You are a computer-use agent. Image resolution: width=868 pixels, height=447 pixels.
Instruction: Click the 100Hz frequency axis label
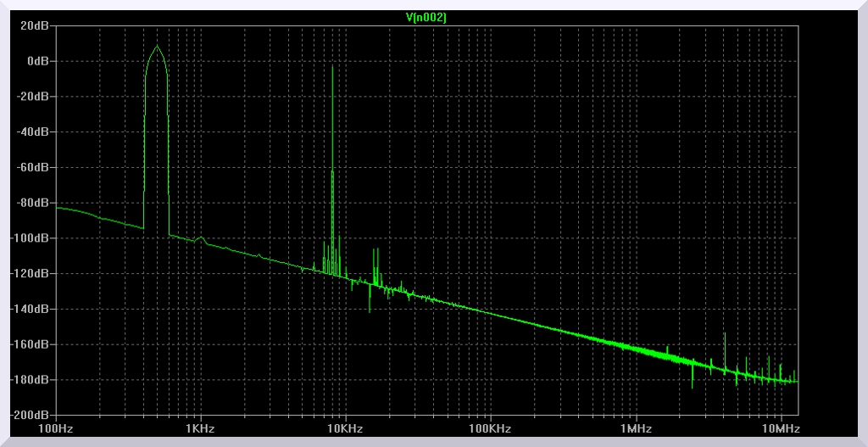(x=56, y=429)
